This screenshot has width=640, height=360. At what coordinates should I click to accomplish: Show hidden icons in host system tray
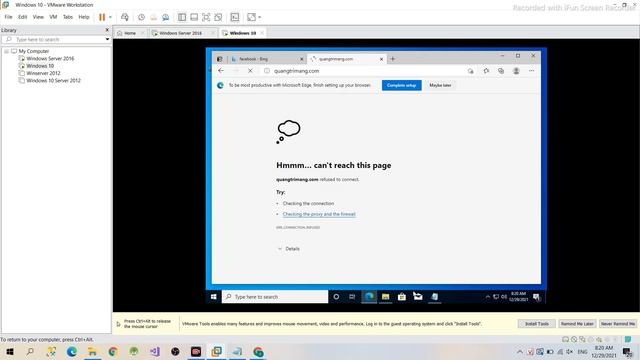tap(520, 352)
